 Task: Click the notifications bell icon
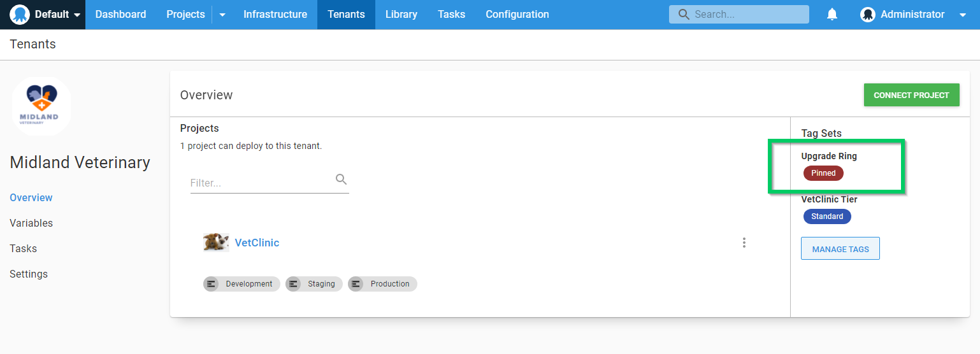pyautogui.click(x=832, y=15)
